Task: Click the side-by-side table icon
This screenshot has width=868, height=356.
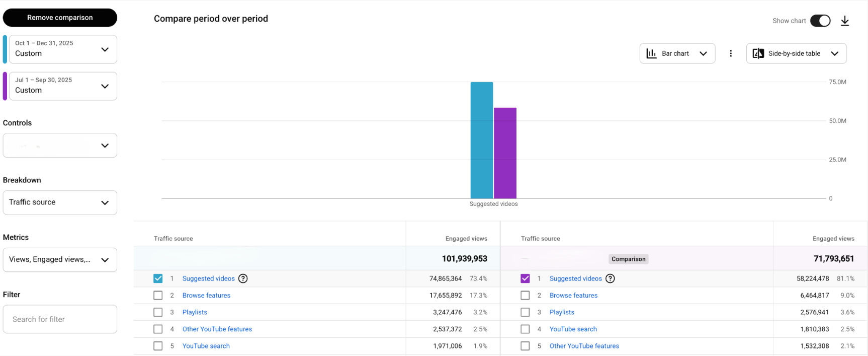Action: point(758,53)
